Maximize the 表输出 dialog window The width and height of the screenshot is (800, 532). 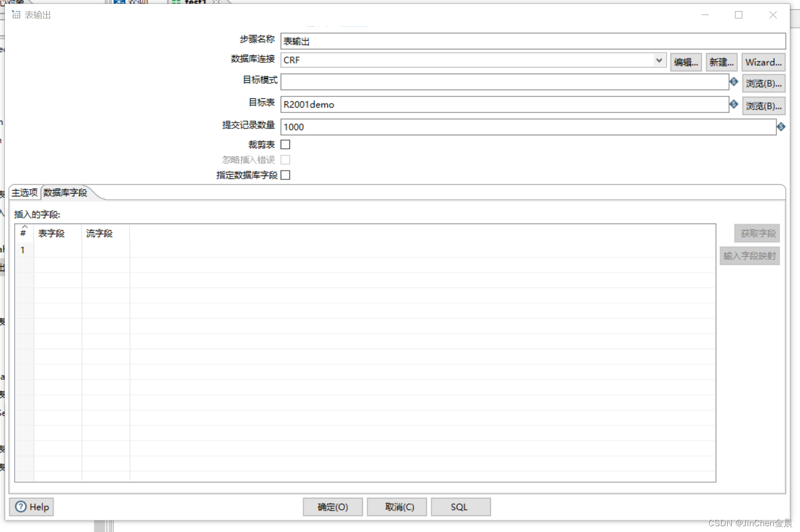click(x=738, y=15)
